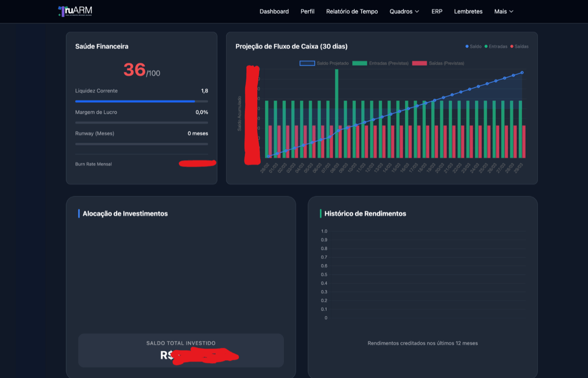Click the blue-dot Saldo legend entry
Viewport: 588px width, 378px height.
tap(473, 47)
